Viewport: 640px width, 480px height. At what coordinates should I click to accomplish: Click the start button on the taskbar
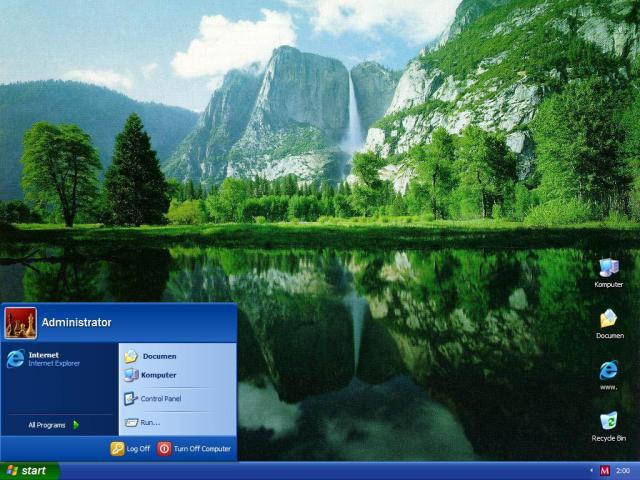[x=30, y=471]
